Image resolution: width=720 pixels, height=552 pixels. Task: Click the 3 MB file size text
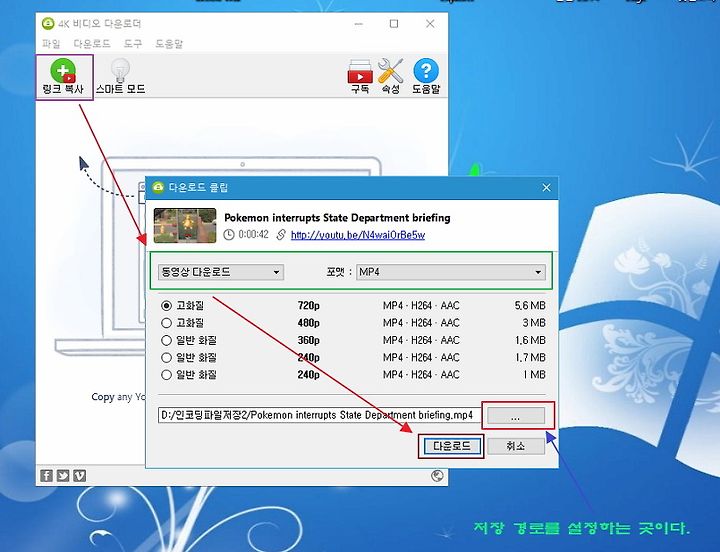[534, 323]
